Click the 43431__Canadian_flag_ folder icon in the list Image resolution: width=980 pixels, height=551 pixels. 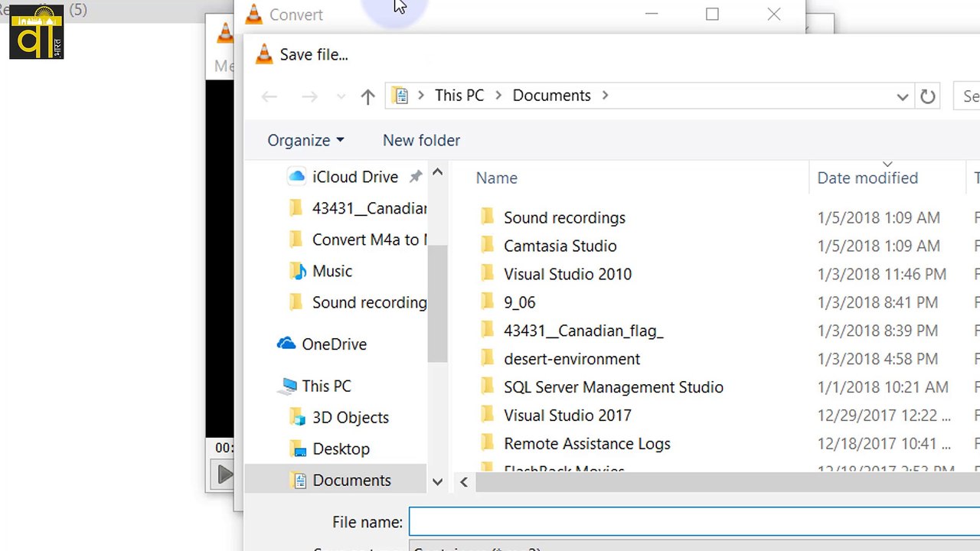(488, 331)
